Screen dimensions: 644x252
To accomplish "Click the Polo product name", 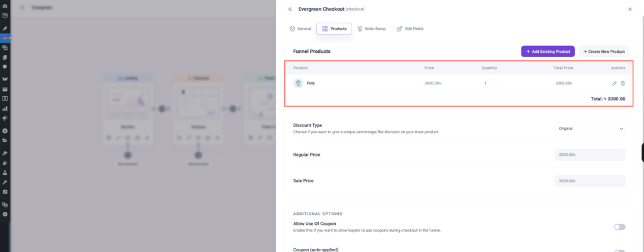I will [311, 84].
